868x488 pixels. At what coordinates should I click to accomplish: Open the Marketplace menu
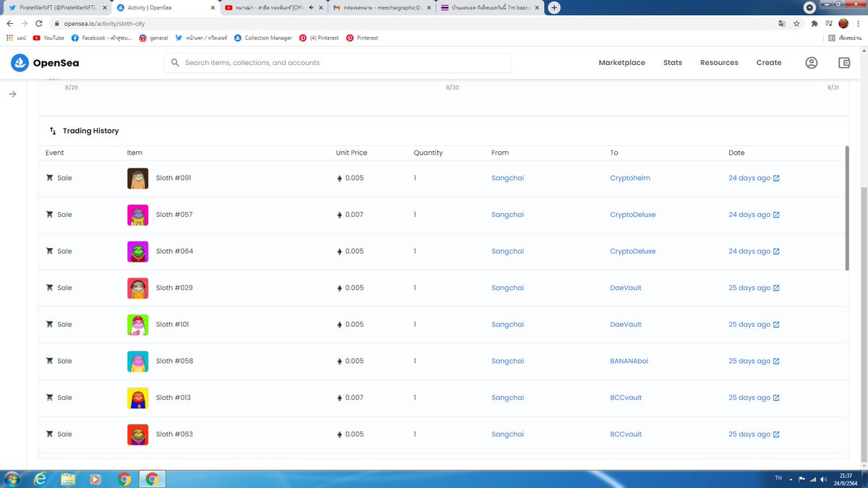point(621,63)
